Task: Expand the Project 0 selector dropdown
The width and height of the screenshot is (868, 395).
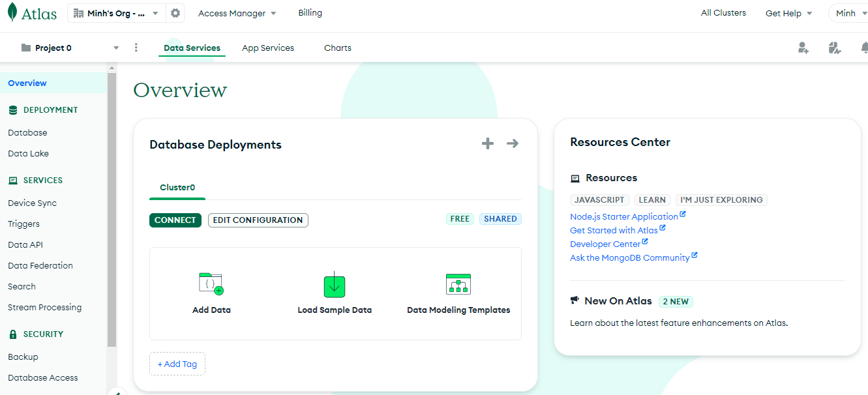Action: coord(116,48)
